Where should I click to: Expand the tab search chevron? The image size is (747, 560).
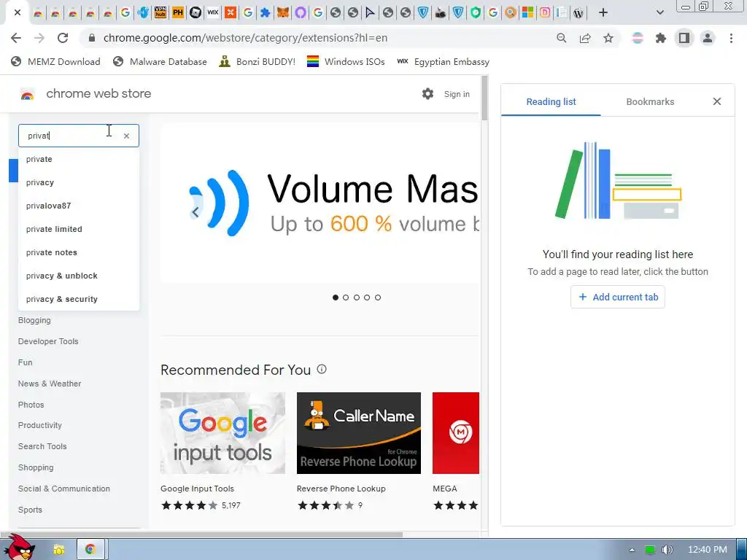point(659,12)
